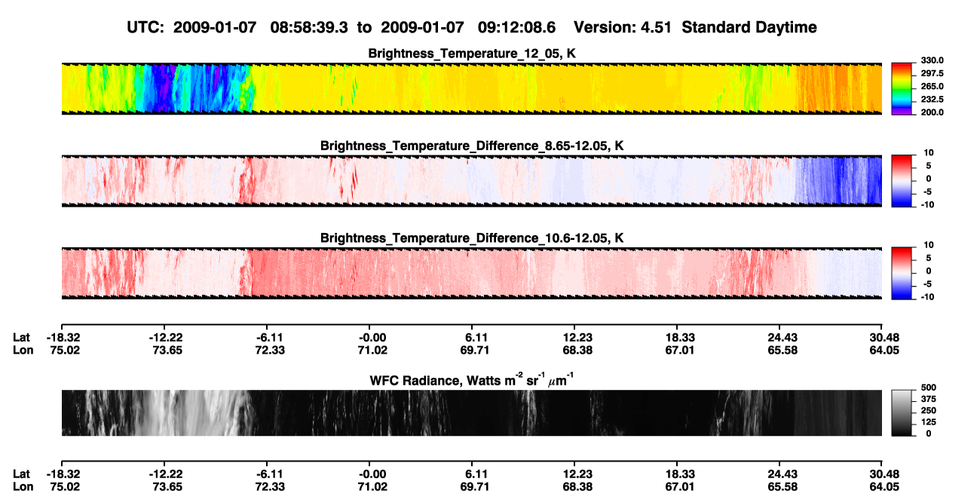Click the grayscale WFC radiance image strip
This screenshot has height=503, width=980.
coord(471,413)
